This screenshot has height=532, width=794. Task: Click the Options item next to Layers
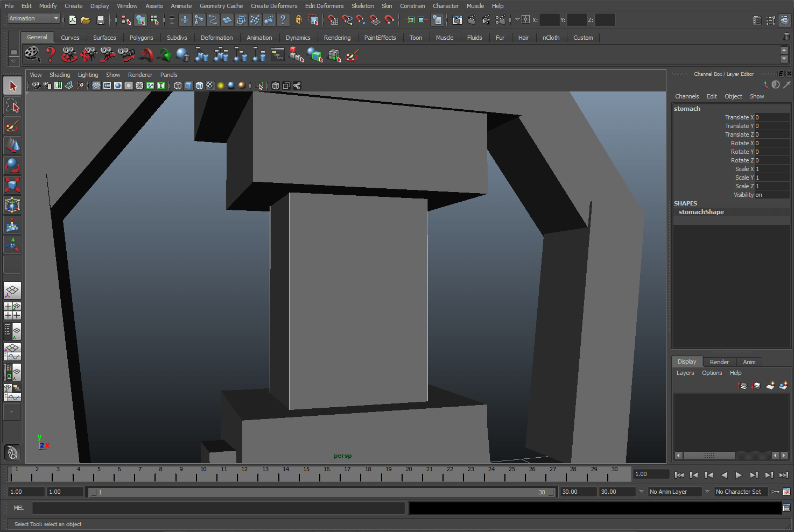[712, 373]
